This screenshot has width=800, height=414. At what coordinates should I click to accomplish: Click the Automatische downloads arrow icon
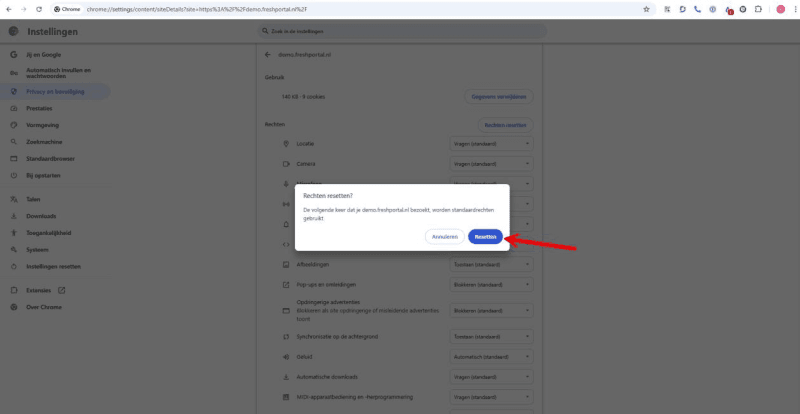286,377
